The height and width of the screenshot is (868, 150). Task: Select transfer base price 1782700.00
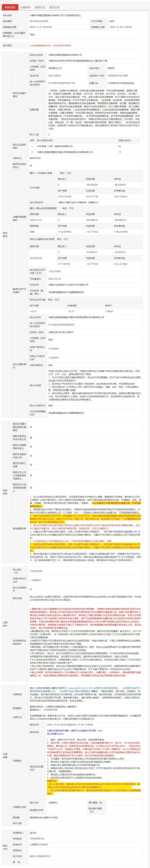(x=36, y=571)
